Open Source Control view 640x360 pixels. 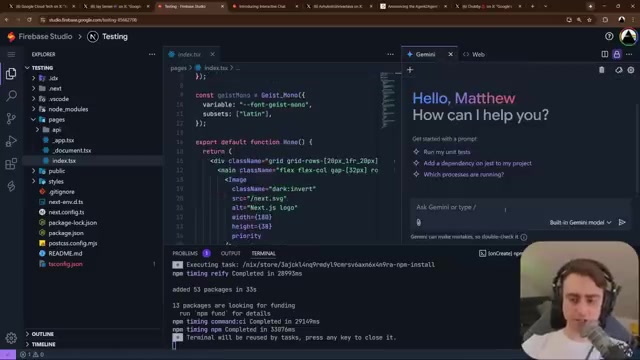pyautogui.click(x=11, y=118)
